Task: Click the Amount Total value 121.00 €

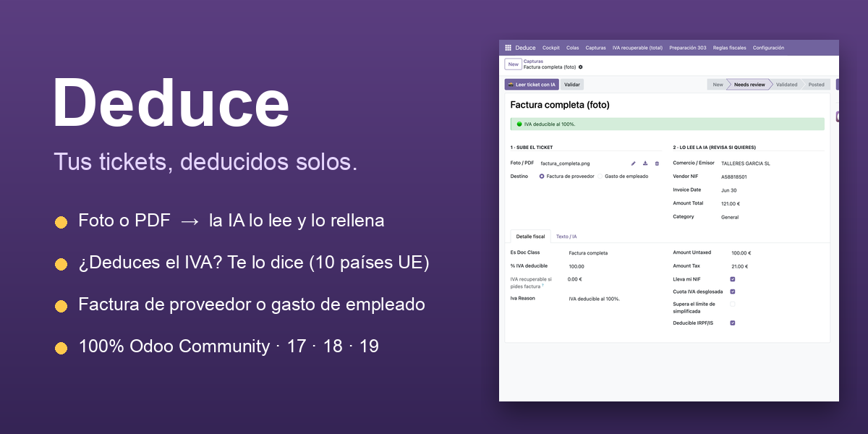Action: 731,204
